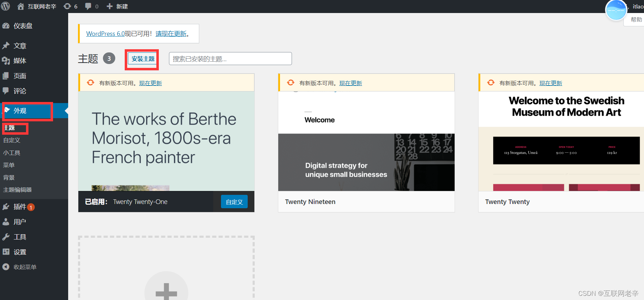This screenshot has width=644, height=300.
Task: Click the WordPress logo icon
Action: click(6, 6)
